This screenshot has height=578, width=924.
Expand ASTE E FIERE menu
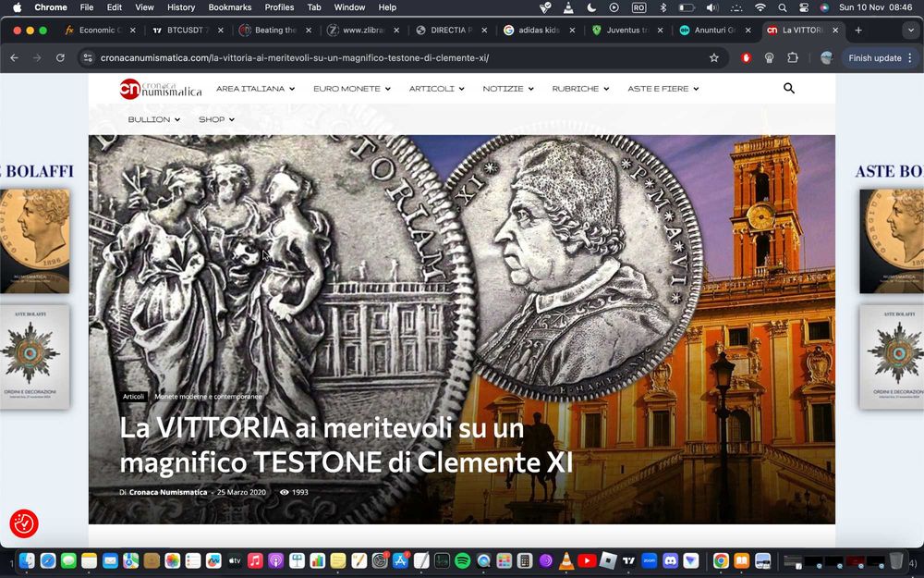tap(663, 89)
